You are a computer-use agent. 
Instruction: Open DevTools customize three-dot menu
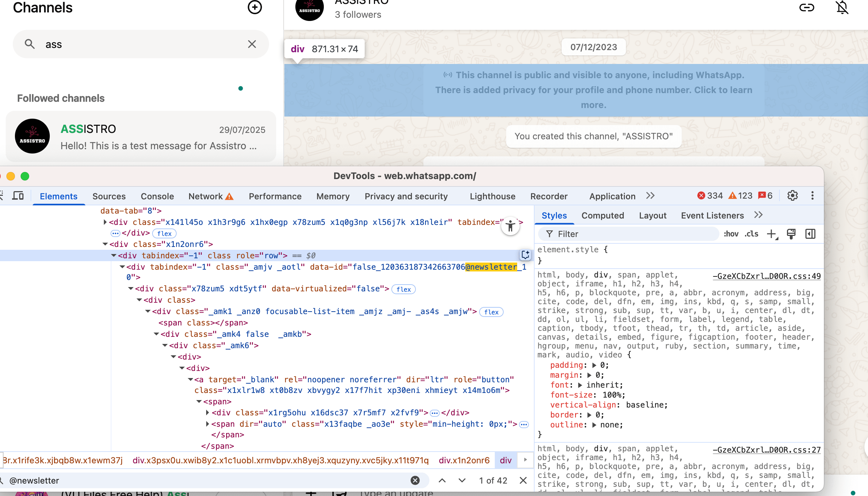pos(812,196)
